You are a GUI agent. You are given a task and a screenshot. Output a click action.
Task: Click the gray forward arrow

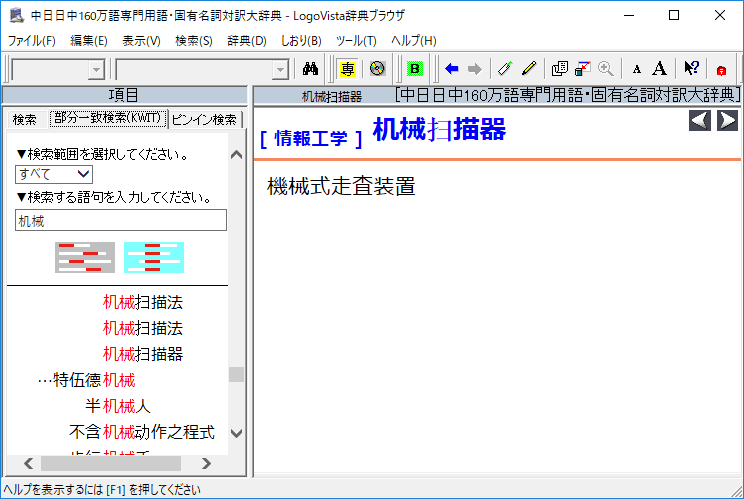(474, 69)
